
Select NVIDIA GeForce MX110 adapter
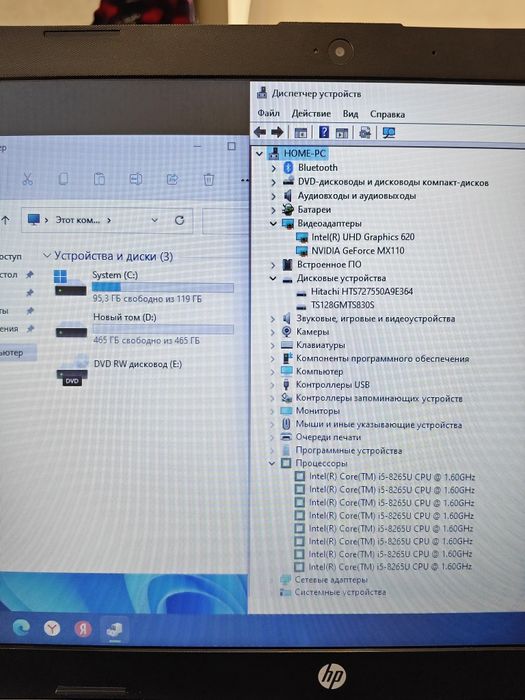click(x=358, y=251)
